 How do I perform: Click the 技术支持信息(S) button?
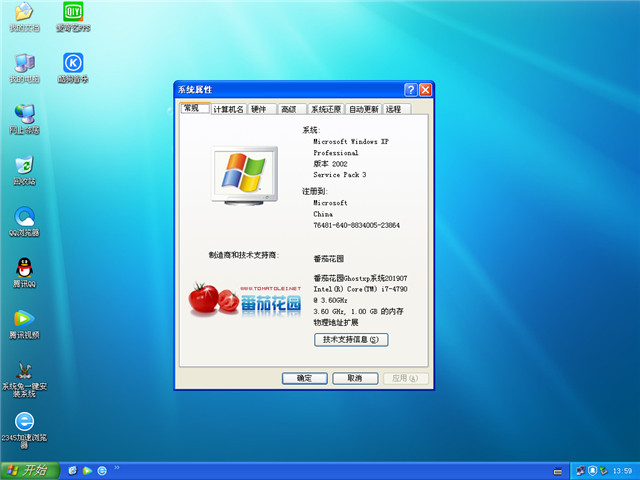click(351, 340)
